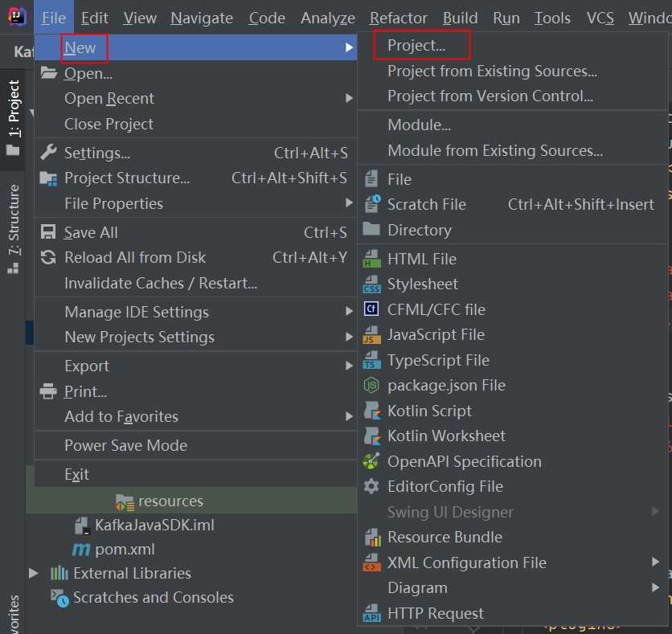Expand the Add to Favorites arrow
This screenshot has height=634, width=672.
pyautogui.click(x=350, y=416)
